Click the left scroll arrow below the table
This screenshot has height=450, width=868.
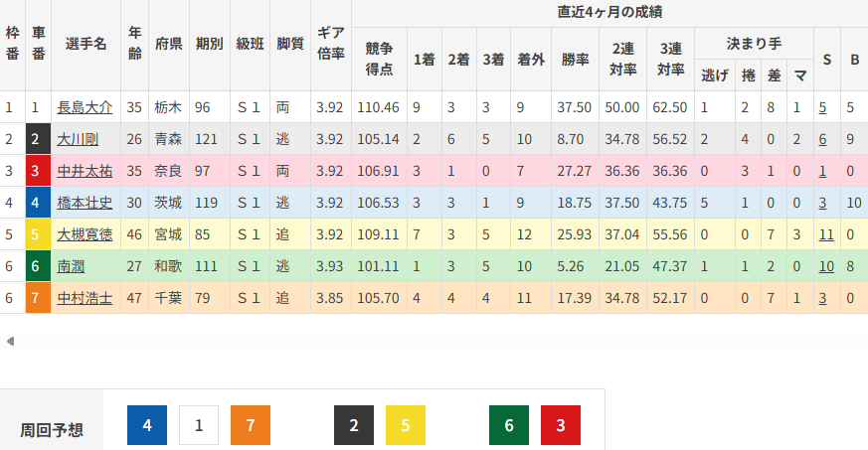(x=10, y=342)
